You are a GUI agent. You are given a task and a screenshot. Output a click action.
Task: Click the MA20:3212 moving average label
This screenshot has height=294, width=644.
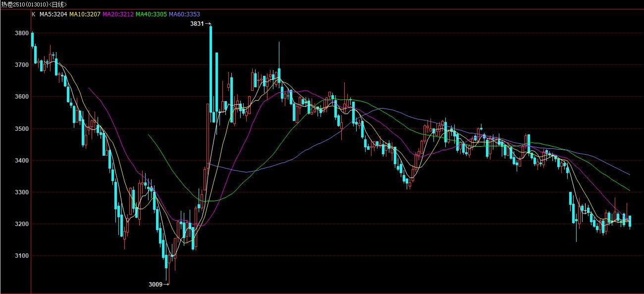(118, 14)
